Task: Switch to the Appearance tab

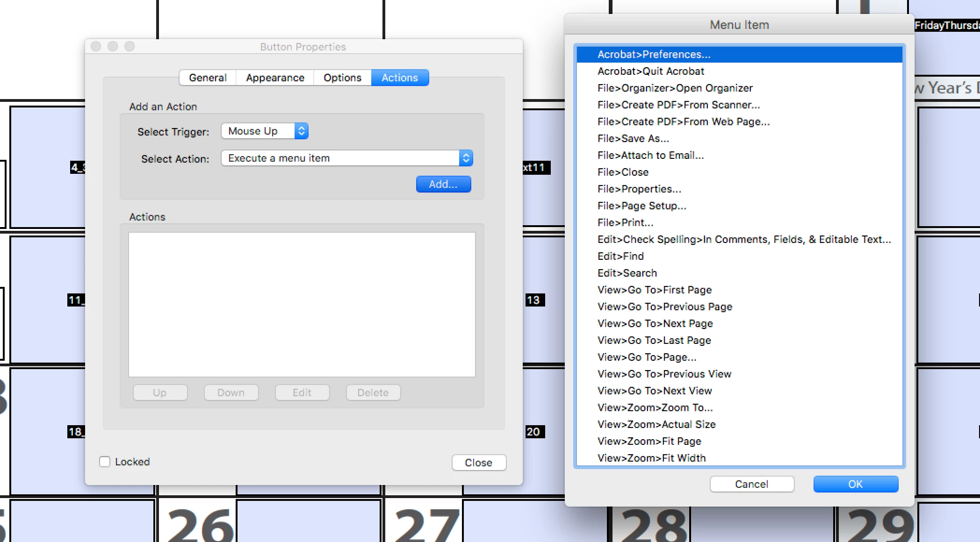Action: click(x=275, y=78)
